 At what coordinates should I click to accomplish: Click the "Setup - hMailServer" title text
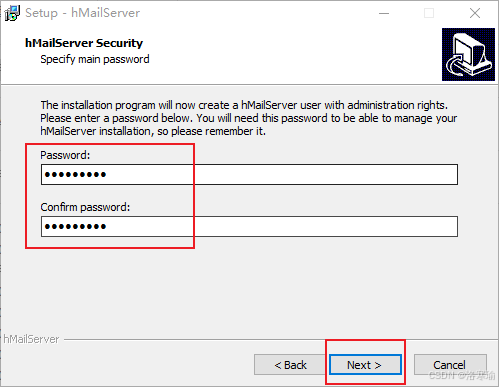(x=83, y=13)
